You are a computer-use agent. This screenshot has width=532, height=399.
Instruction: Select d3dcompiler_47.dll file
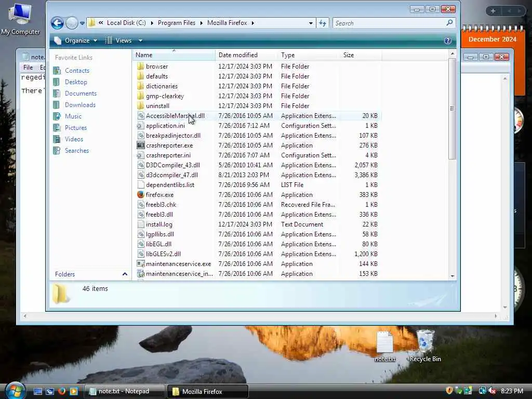coord(171,175)
